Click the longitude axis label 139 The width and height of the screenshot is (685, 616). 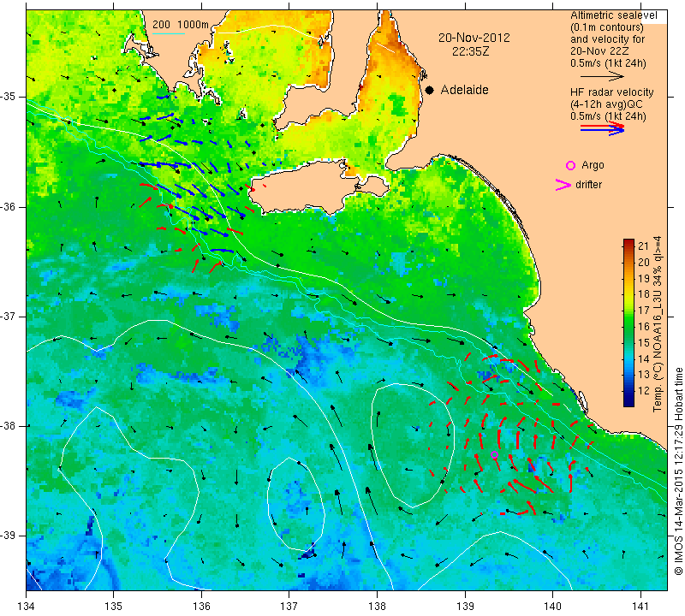click(x=465, y=607)
